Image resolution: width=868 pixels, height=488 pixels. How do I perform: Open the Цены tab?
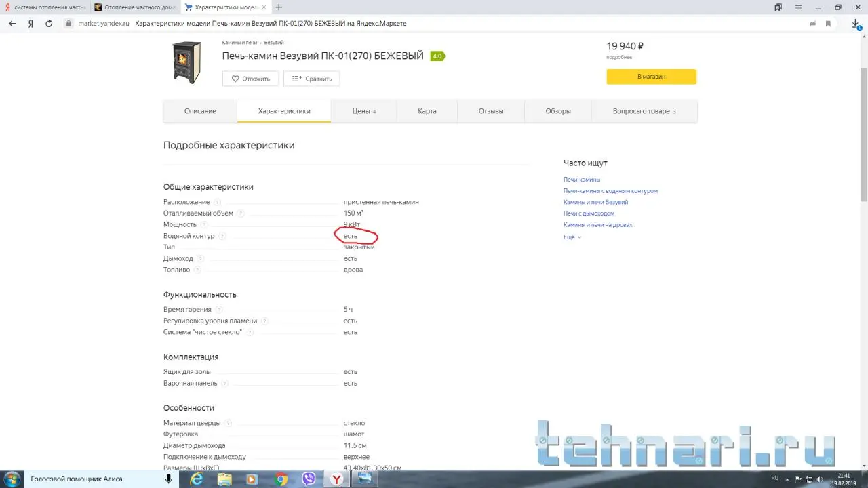click(x=364, y=111)
